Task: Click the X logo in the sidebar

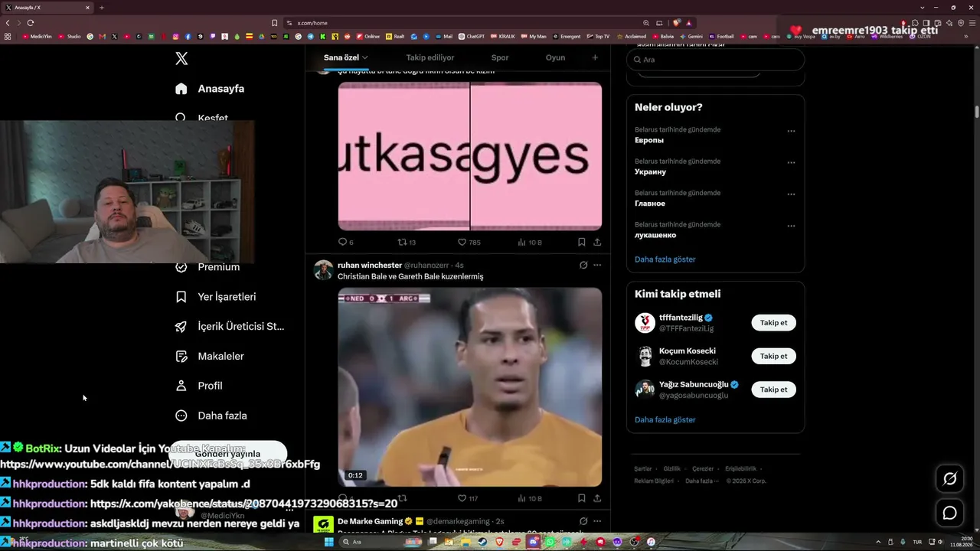Action: point(181,59)
